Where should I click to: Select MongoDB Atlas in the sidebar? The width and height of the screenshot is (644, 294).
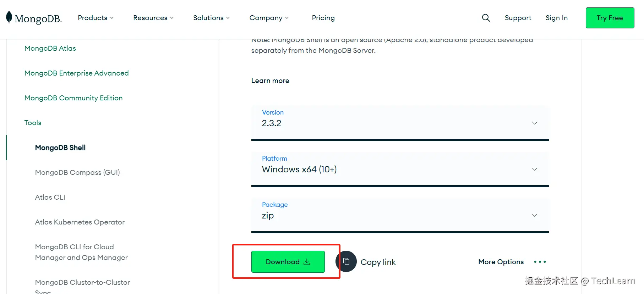(50, 48)
